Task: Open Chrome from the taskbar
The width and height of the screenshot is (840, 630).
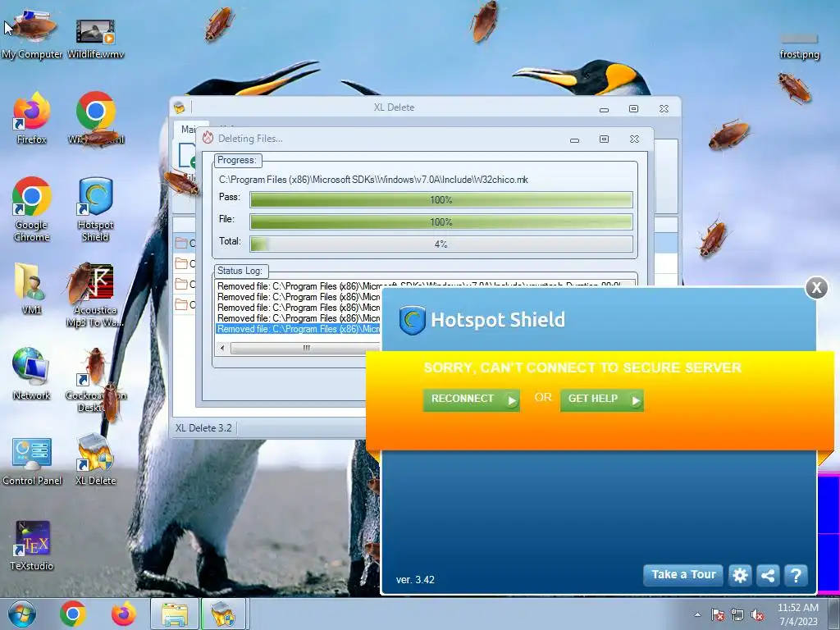Action: (73, 614)
